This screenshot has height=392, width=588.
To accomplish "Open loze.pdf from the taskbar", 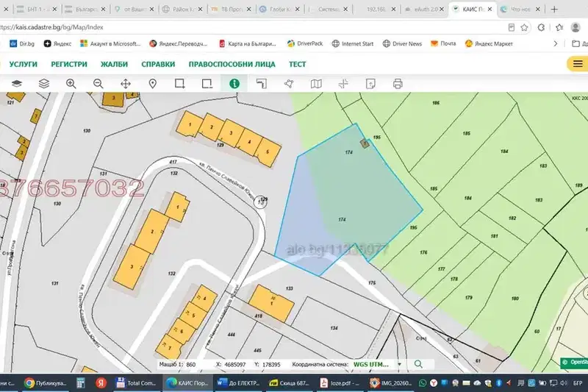I will point(340,383).
